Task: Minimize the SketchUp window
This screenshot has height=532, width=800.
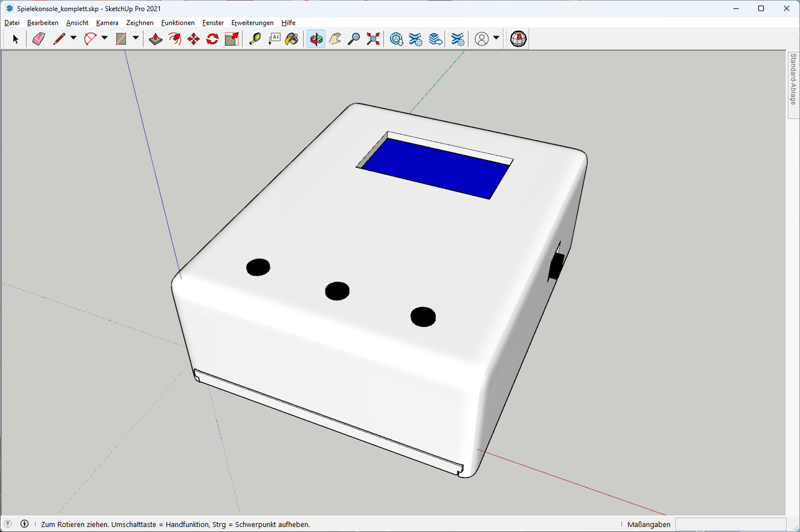Action: click(x=736, y=8)
